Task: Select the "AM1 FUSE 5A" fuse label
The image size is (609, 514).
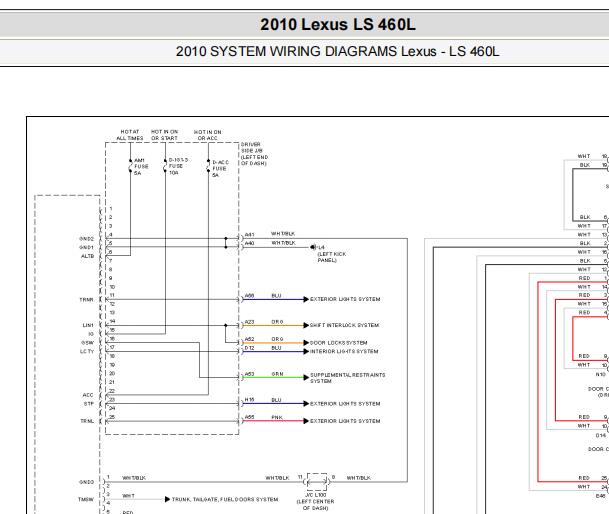Action: (141, 166)
